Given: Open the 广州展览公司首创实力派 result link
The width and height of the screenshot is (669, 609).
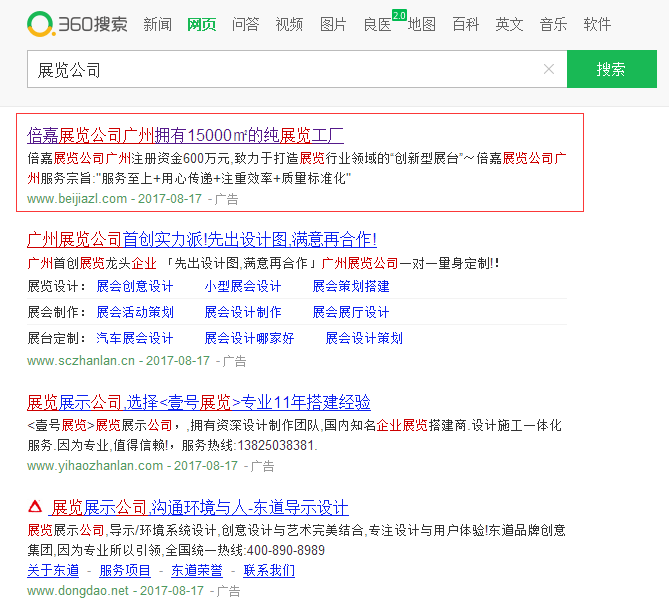Looking at the screenshot, I should [202, 239].
